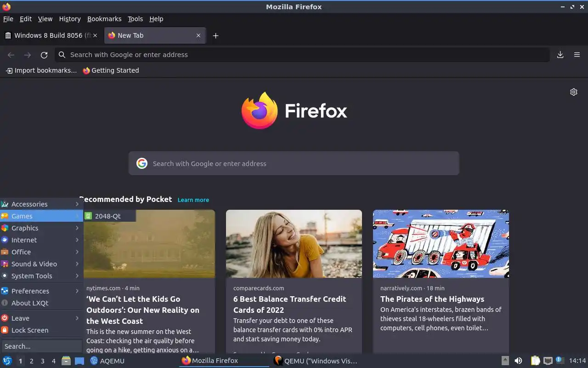Image resolution: width=588 pixels, height=368 pixels.
Task: Open the History menu
Action: point(70,19)
